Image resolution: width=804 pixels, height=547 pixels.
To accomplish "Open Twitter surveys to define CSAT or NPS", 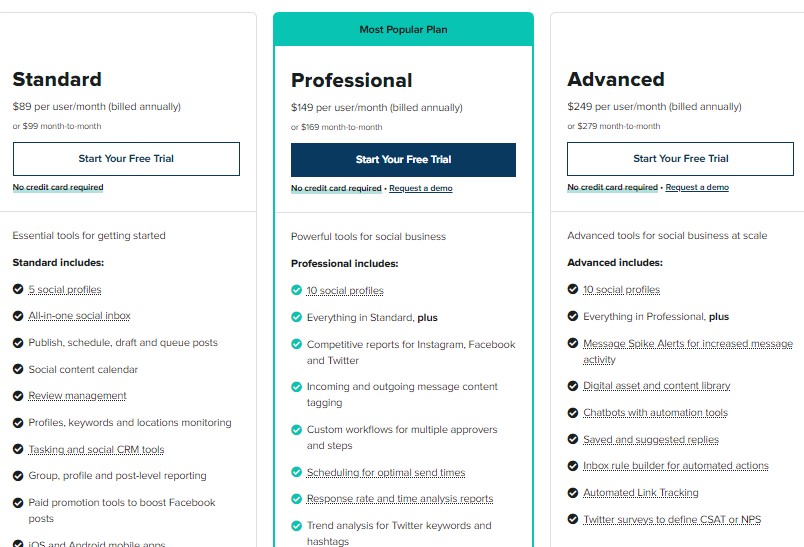I will [672, 519].
